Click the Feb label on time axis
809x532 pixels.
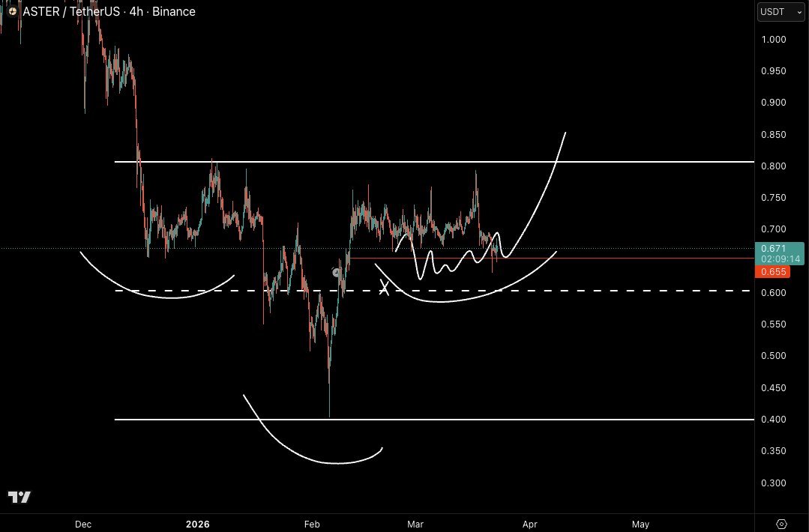(x=312, y=525)
